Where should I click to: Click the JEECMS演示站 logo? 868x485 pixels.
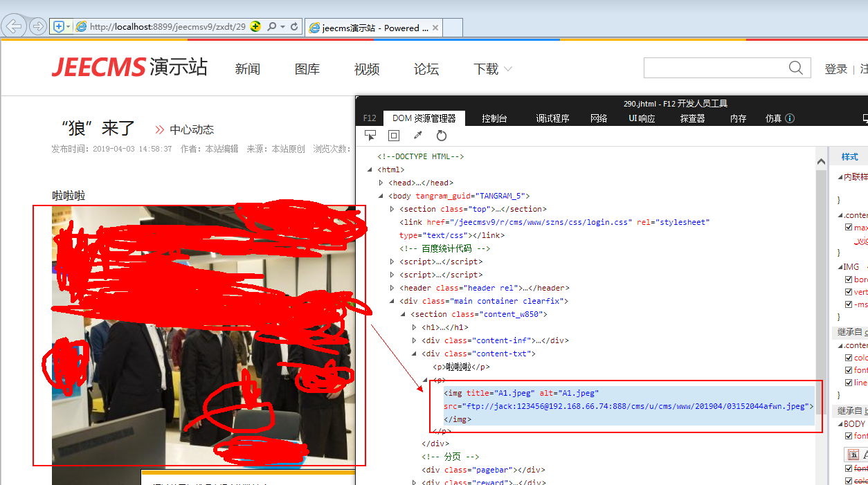coord(129,67)
